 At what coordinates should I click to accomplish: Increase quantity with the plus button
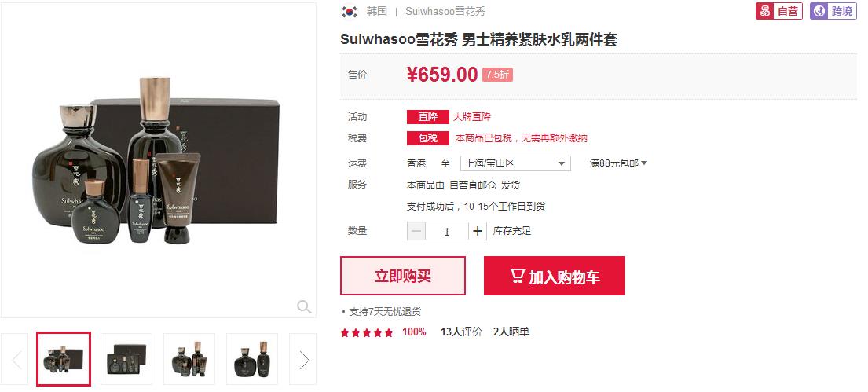[477, 232]
